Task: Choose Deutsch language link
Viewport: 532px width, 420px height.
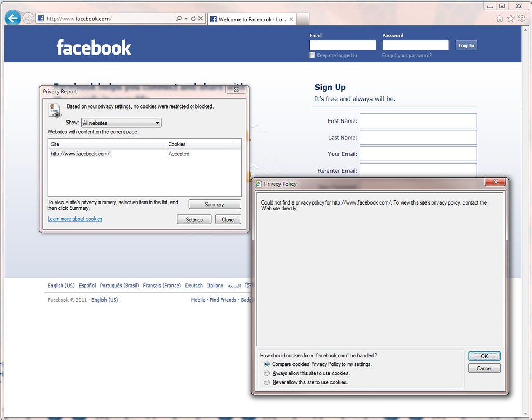Action: (194, 286)
